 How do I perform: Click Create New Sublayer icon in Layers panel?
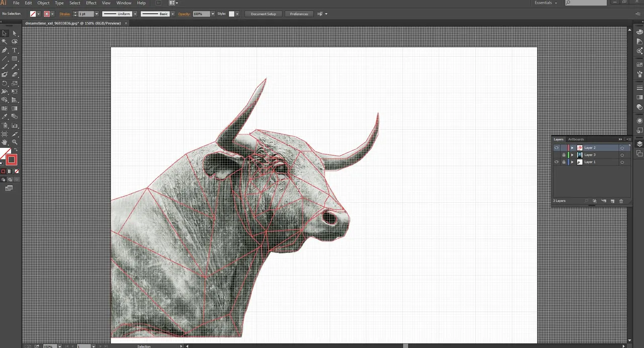tap(604, 201)
